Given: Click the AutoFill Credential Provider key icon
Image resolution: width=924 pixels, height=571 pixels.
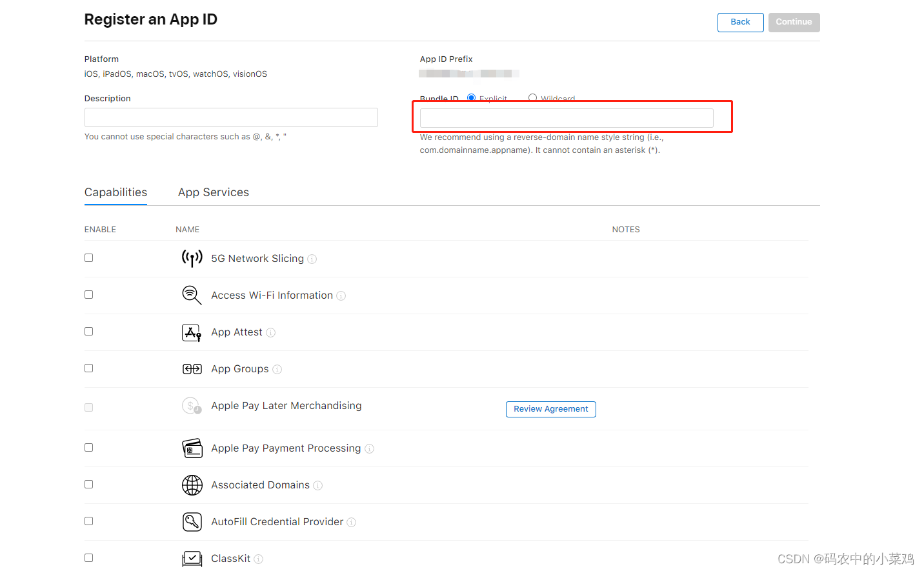Looking at the screenshot, I should tap(192, 521).
